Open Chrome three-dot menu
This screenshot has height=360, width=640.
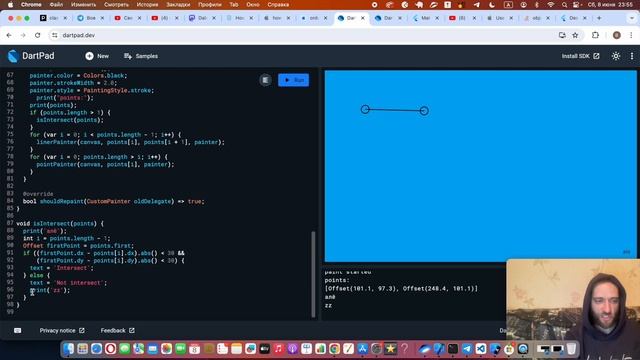tap(631, 36)
